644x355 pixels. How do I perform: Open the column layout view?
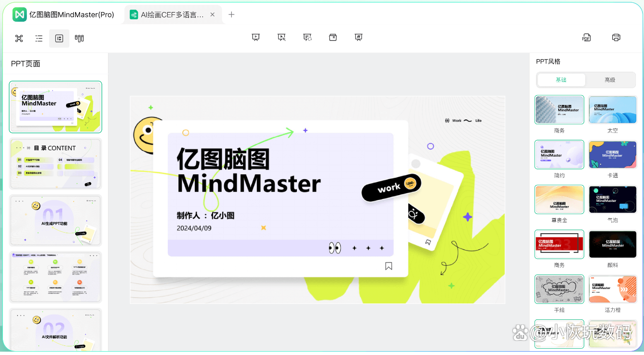(79, 38)
